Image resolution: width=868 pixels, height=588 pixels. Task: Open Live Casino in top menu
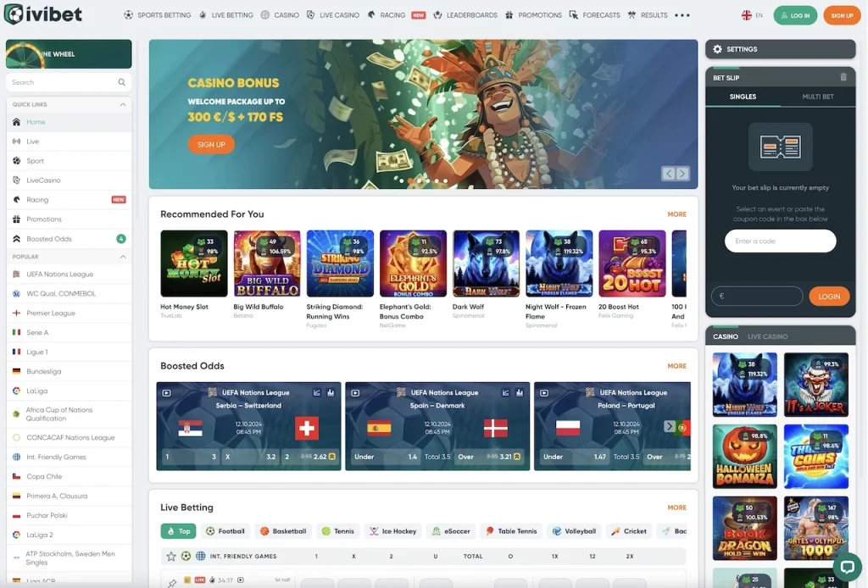pos(332,15)
